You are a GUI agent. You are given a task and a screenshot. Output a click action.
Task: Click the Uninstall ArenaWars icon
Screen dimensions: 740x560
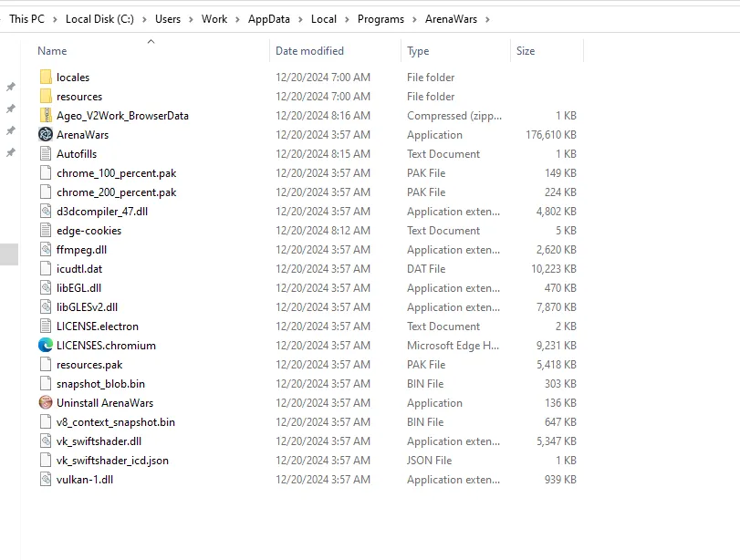[47, 403]
